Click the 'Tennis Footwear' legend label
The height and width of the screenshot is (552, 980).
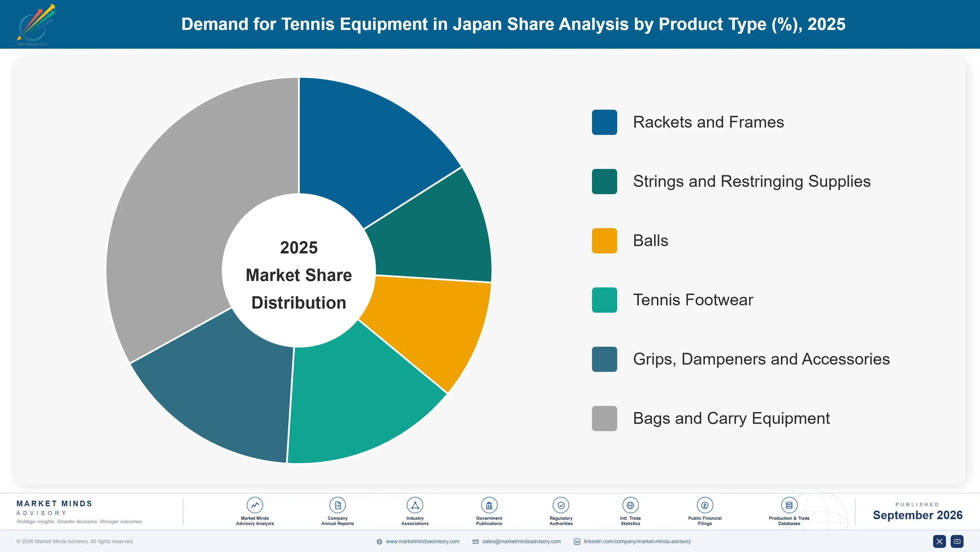coord(693,300)
